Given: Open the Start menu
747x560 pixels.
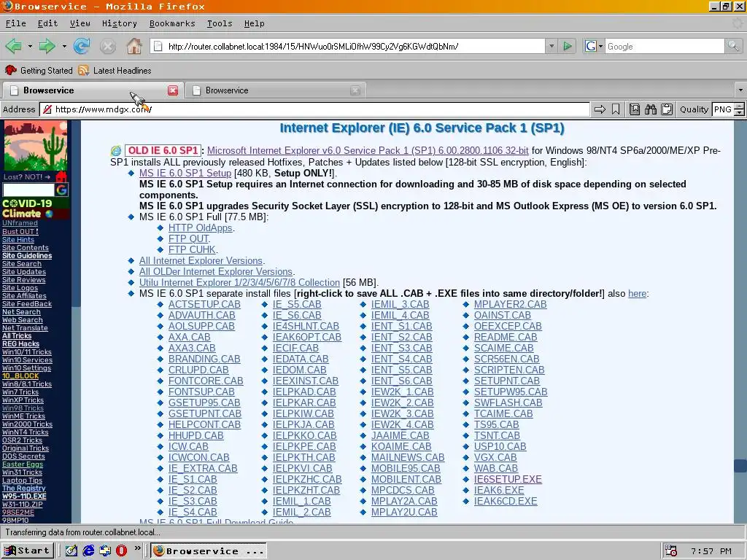Looking at the screenshot, I should point(28,551).
